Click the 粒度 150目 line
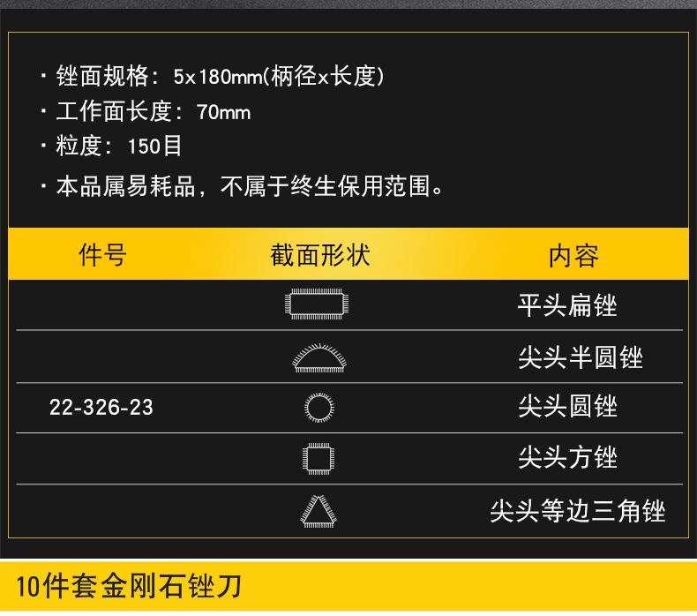This screenshot has width=697, height=616. 111,146
